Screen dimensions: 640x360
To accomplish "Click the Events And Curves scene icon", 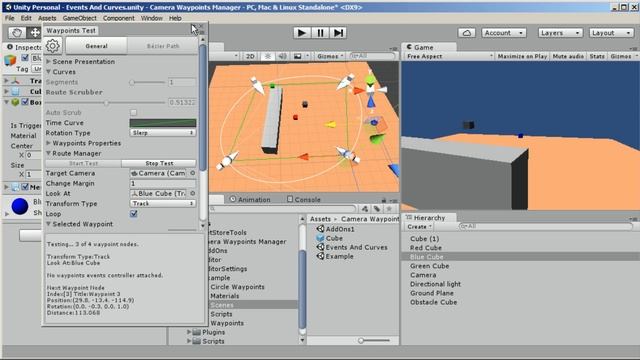I will 320,247.
